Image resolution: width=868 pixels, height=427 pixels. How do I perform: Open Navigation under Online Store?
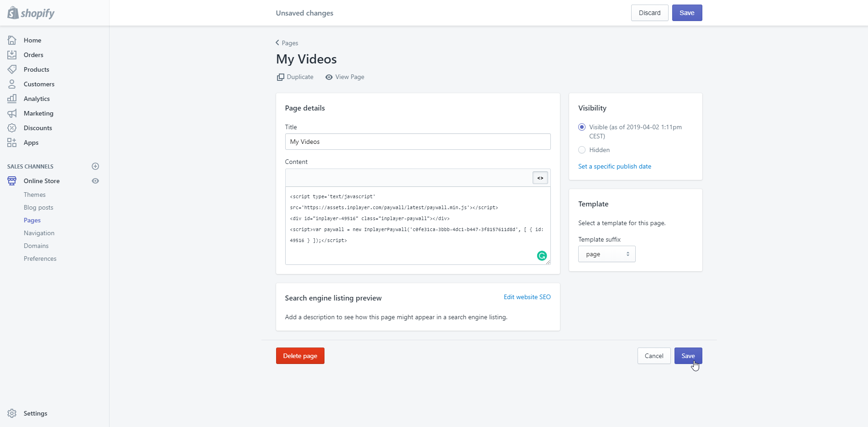click(x=39, y=233)
